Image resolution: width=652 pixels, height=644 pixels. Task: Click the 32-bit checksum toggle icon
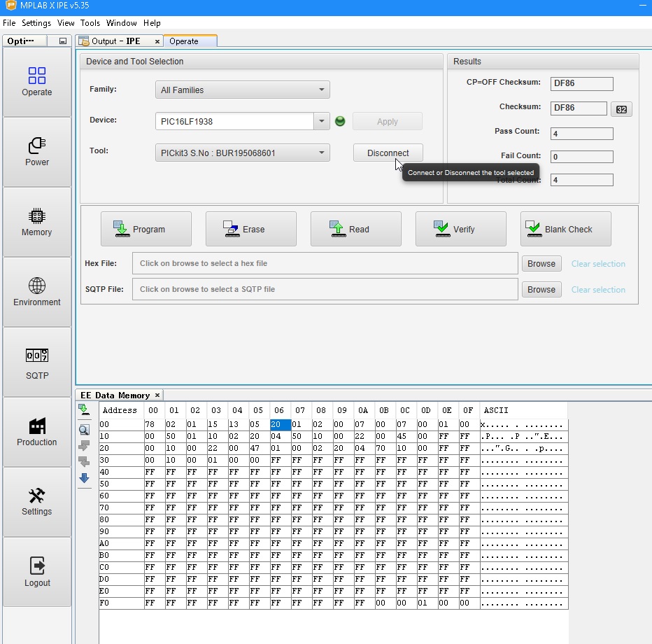pos(621,109)
